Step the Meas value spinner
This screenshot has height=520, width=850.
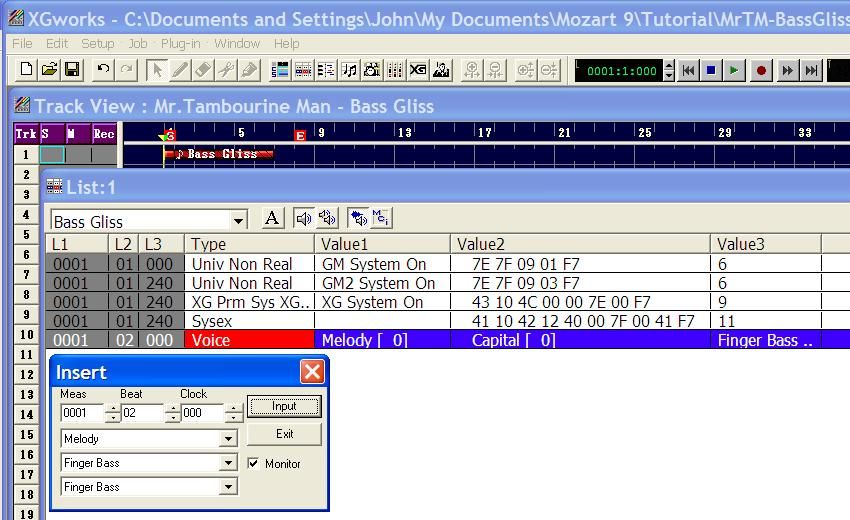pos(112,413)
